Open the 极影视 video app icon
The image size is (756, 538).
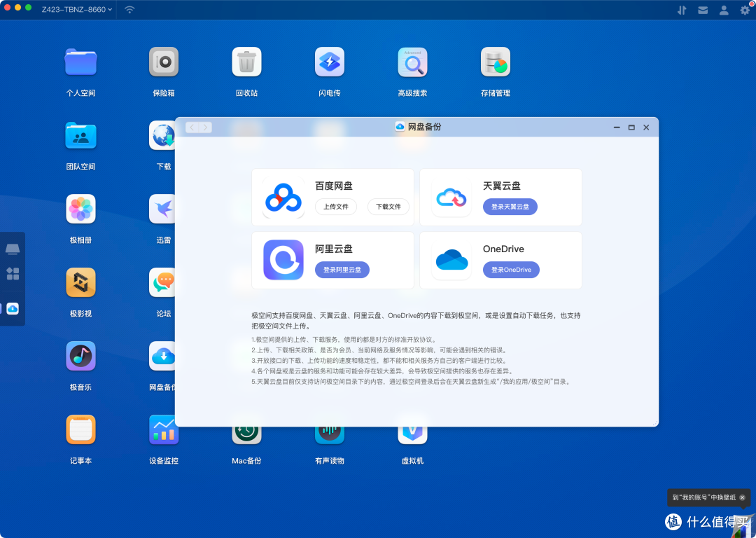tap(81, 282)
